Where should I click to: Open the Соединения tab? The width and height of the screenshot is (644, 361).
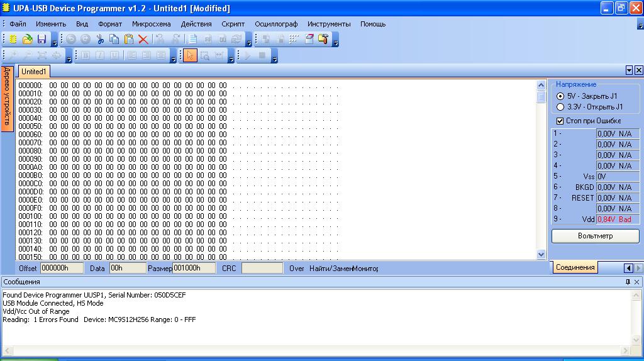coord(575,267)
